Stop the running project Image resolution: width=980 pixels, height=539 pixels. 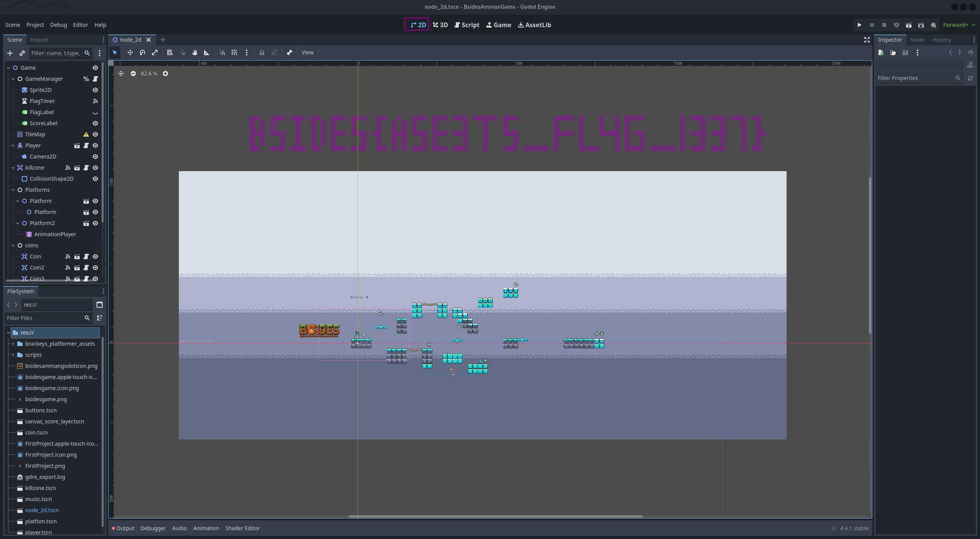click(884, 25)
